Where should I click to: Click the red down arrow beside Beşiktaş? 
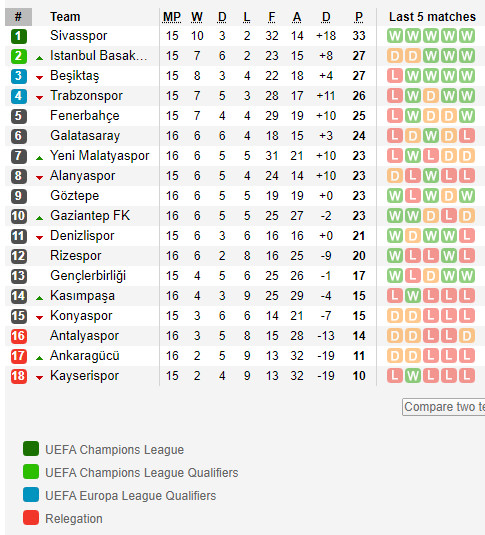40,78
